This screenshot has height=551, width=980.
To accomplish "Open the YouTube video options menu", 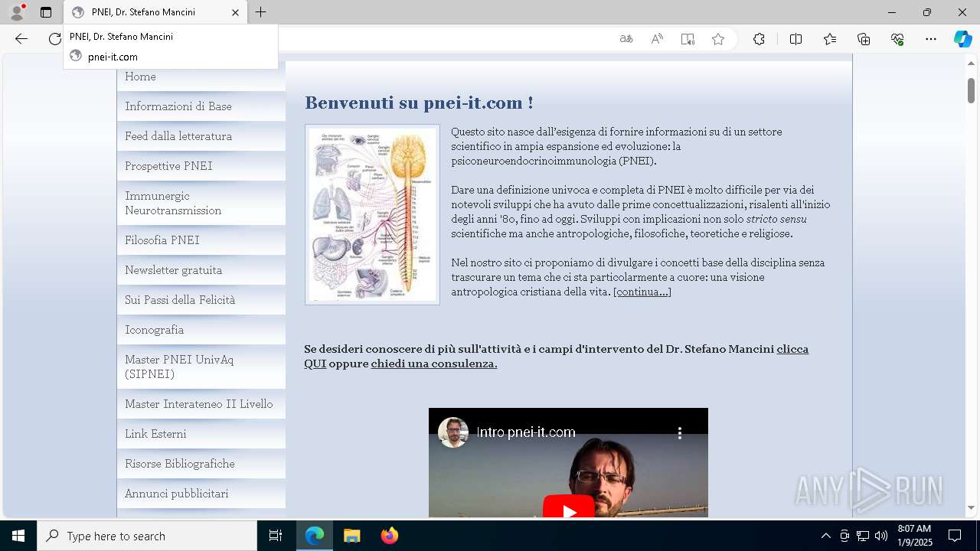I will (679, 433).
